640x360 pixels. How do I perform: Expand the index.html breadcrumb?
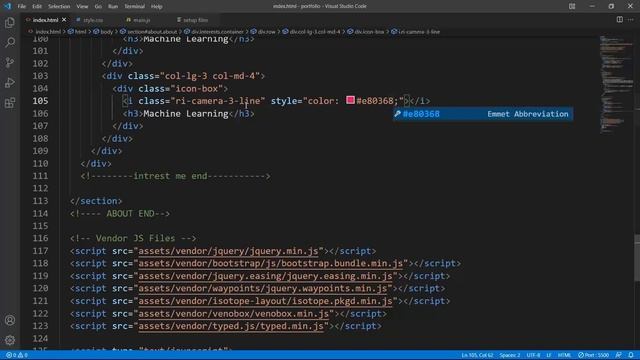[x=48, y=31]
